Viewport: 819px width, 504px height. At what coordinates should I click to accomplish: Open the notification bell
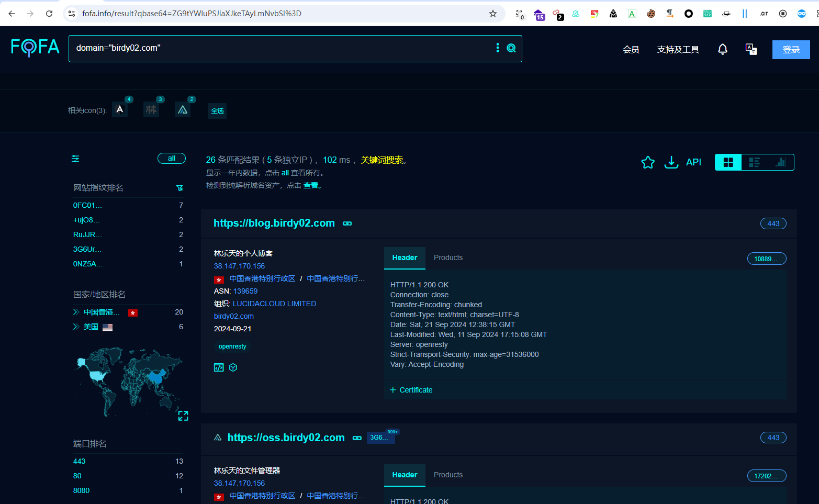(x=722, y=49)
